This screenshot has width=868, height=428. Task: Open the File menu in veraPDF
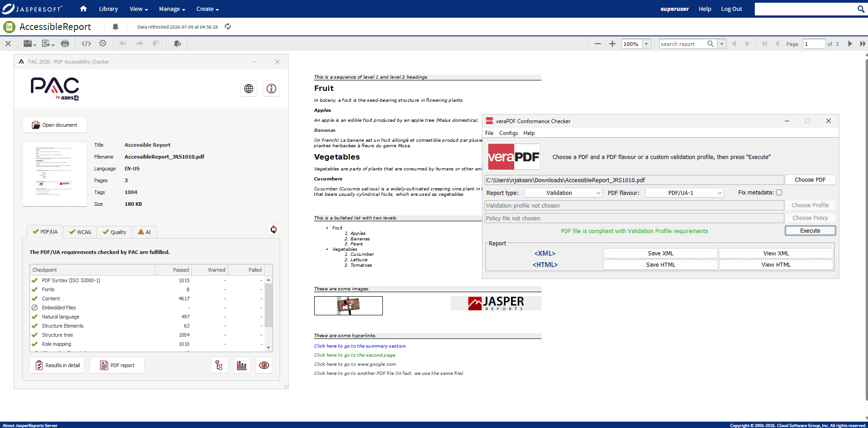click(x=489, y=133)
